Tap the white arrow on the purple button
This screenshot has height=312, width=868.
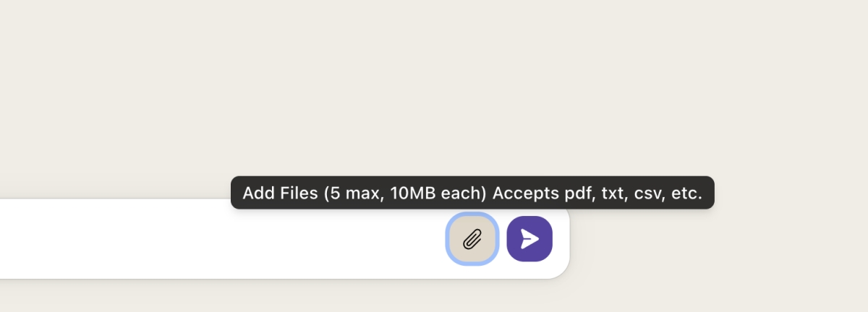(x=529, y=239)
